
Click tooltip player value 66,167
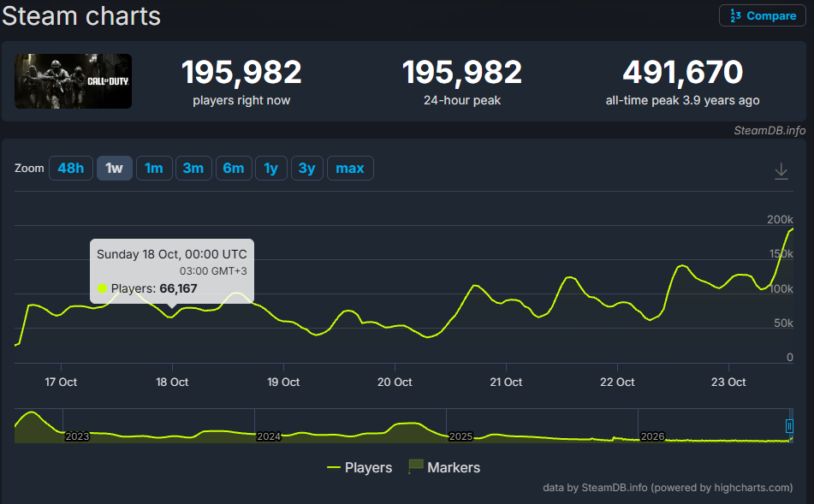pos(178,288)
